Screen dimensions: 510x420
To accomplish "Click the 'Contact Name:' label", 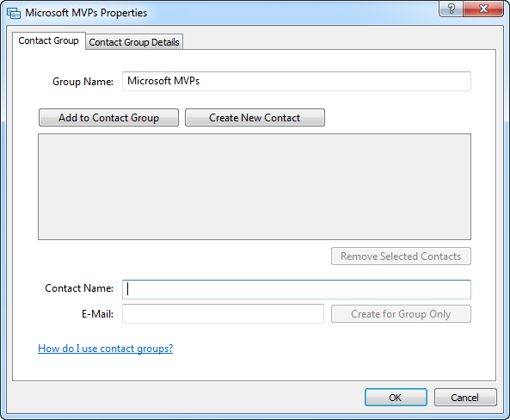I will (79, 288).
